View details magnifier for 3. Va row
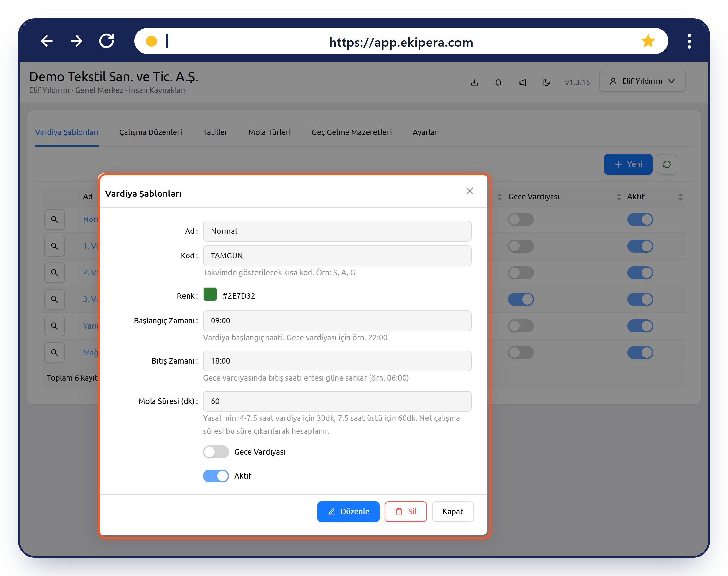 54,299
